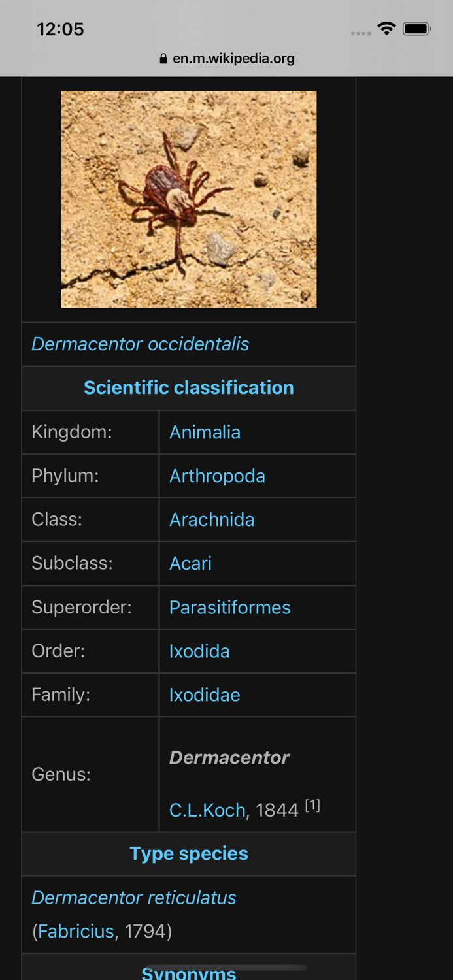Open the Acari subclass link

coord(190,563)
